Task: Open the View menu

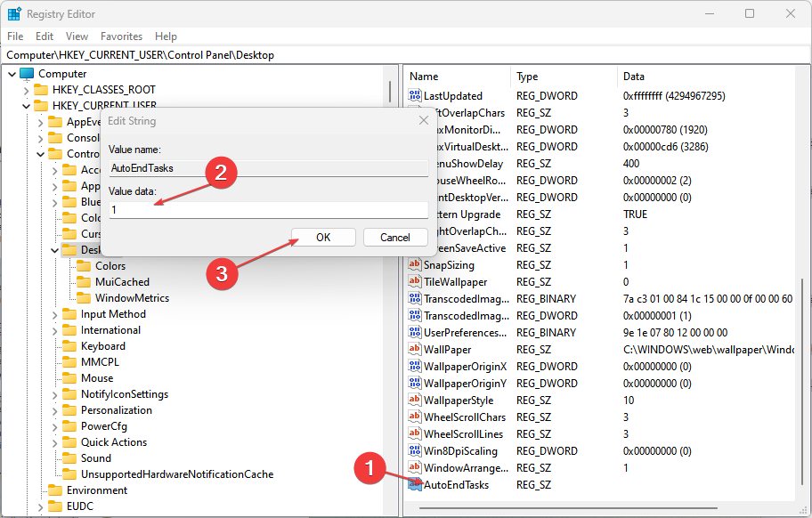Action: point(77,36)
